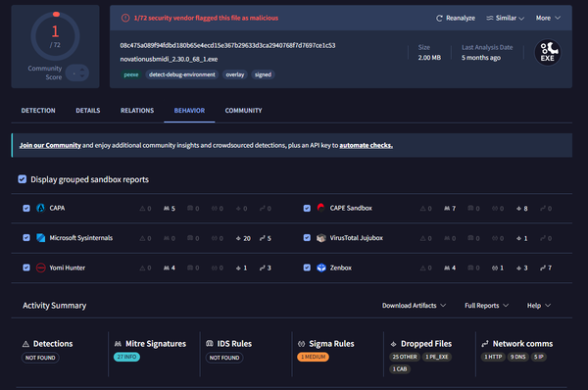Click Zenbox network comms count 7

546,268
